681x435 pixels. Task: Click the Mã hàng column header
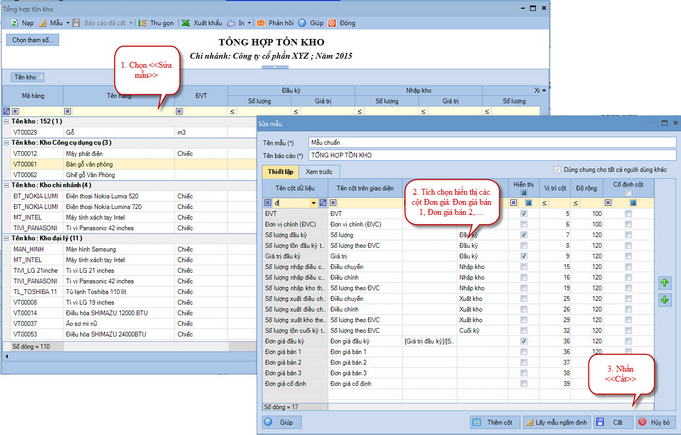(x=33, y=96)
